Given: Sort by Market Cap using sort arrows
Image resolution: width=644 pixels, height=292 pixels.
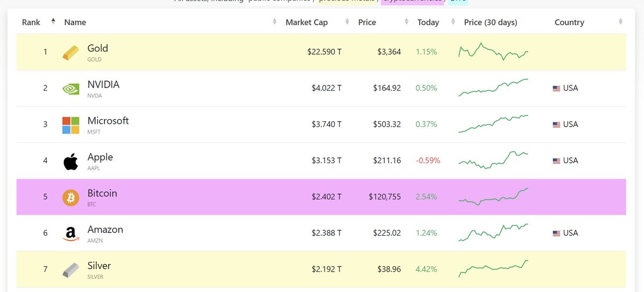Looking at the screenshot, I should (347, 21).
